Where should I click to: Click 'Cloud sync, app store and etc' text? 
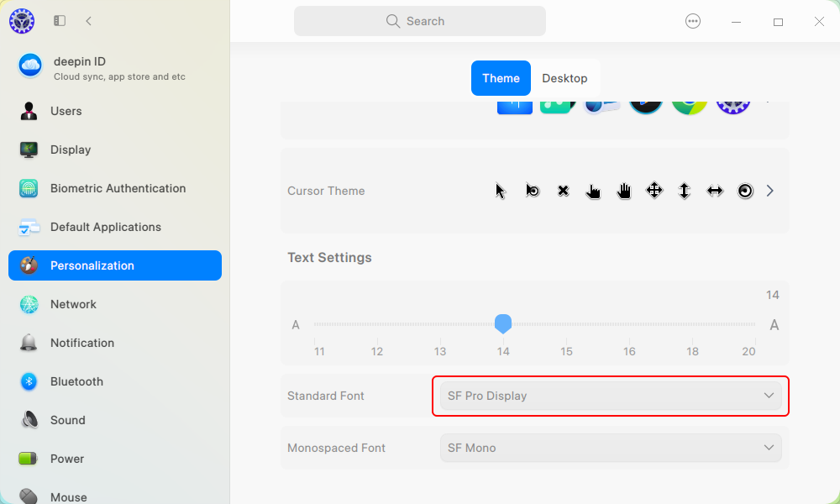119,76
